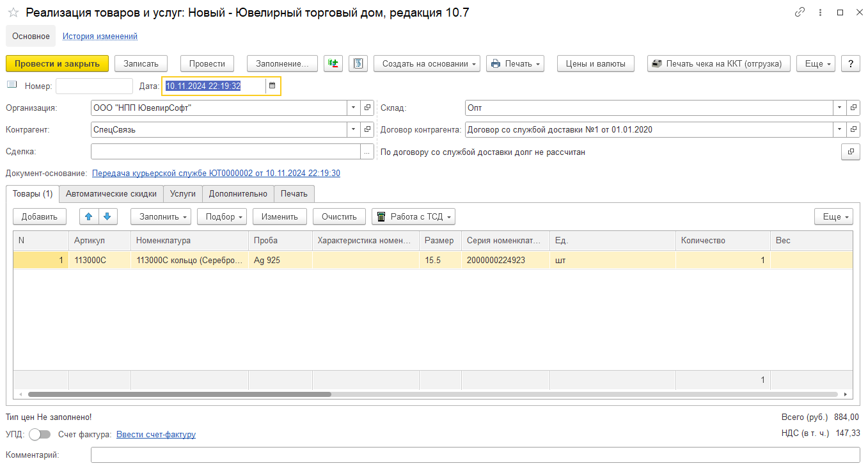The image size is (868, 468).
Task: Open Создать на основании dropdown
Action: [x=427, y=63]
